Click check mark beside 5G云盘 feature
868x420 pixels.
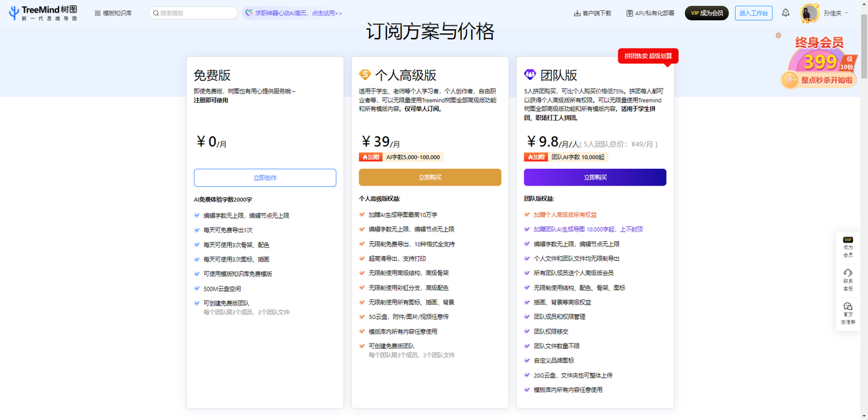[362, 316]
